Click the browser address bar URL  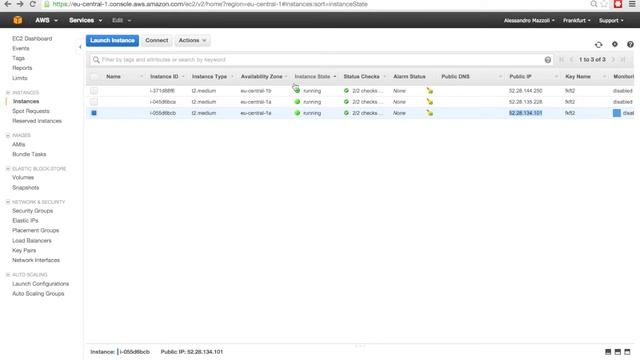click(x=210, y=4)
